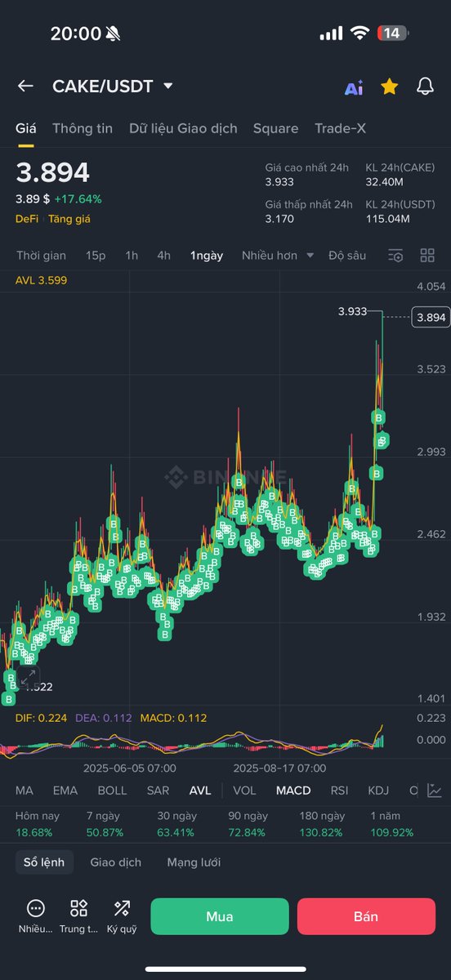Tap the Giá thấp nhất 24h value 3.170

279,218
